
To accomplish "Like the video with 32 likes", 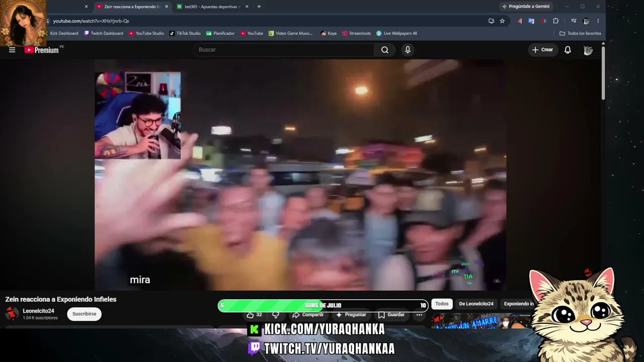I will (x=254, y=315).
